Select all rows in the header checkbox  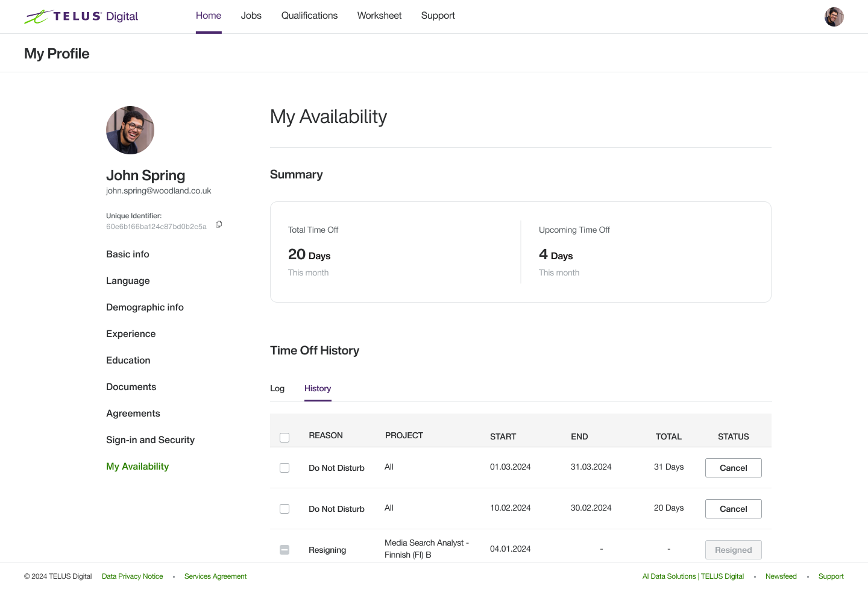click(x=285, y=437)
